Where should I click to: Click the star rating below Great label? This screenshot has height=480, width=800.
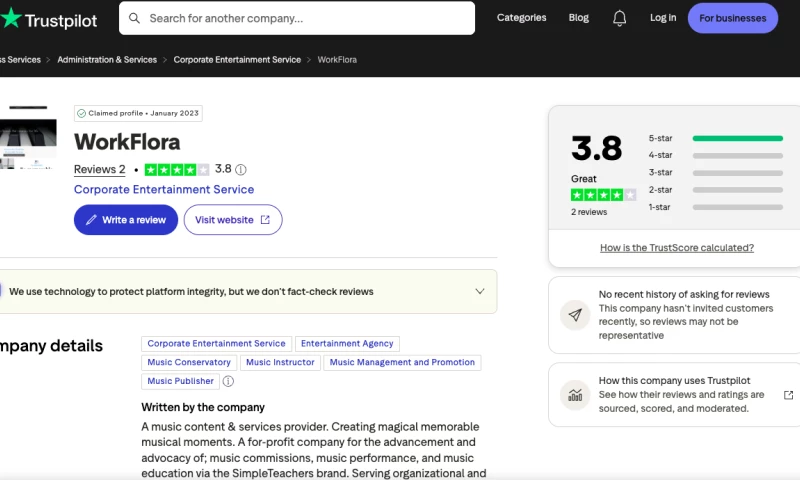point(603,195)
